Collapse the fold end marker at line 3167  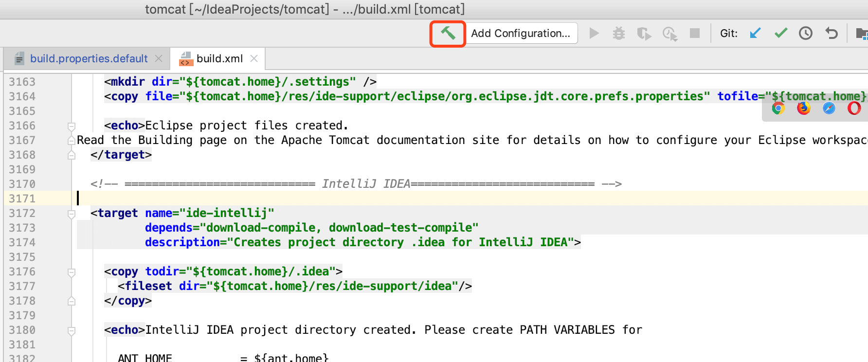[72, 141]
